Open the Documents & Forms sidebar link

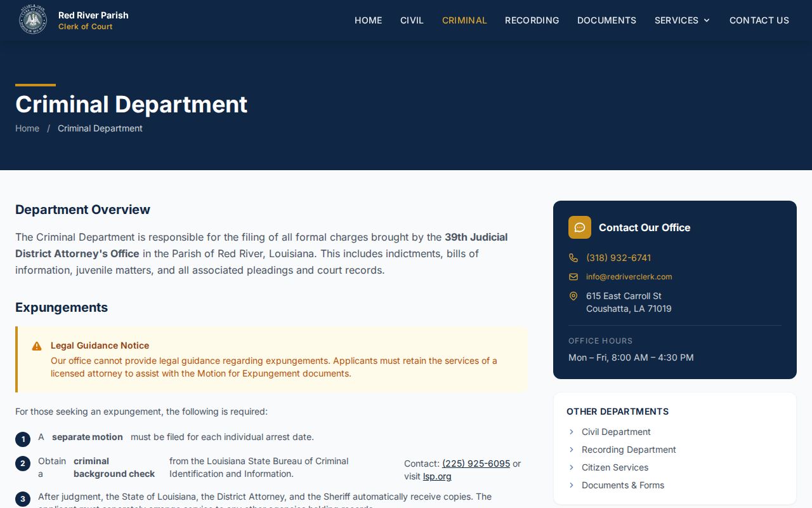pyautogui.click(x=623, y=485)
